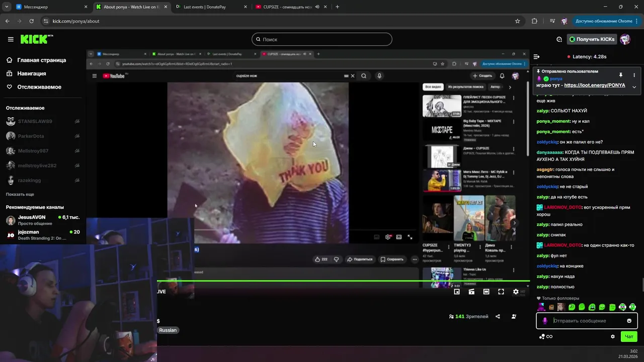Share the stream via share icon
644x362 pixels.
tap(498, 316)
